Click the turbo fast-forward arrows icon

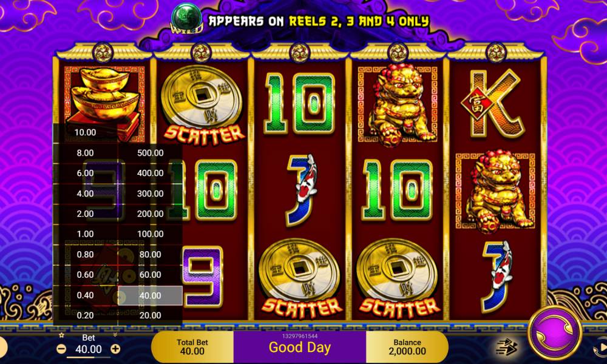[507, 346]
